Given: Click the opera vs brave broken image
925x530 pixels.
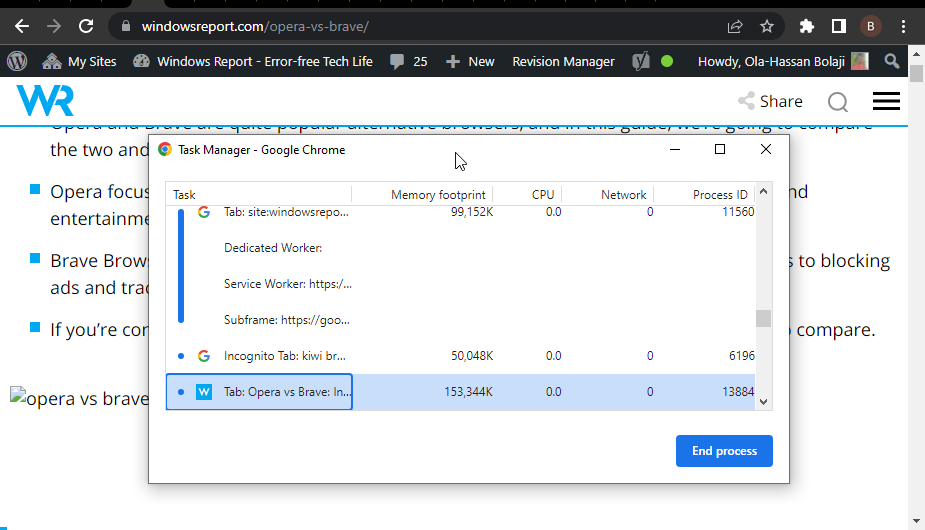Looking at the screenshot, I should (79, 398).
